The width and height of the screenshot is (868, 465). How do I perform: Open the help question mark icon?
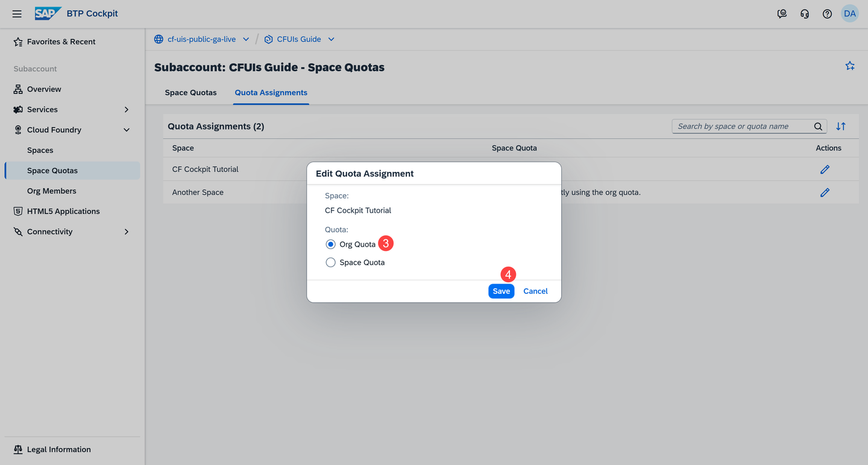(827, 14)
